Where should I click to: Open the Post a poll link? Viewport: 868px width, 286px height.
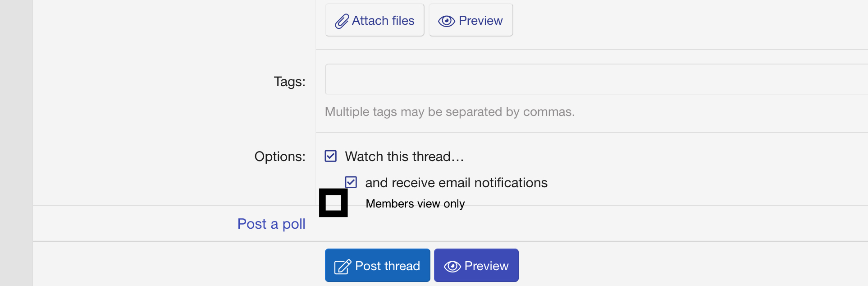(271, 224)
